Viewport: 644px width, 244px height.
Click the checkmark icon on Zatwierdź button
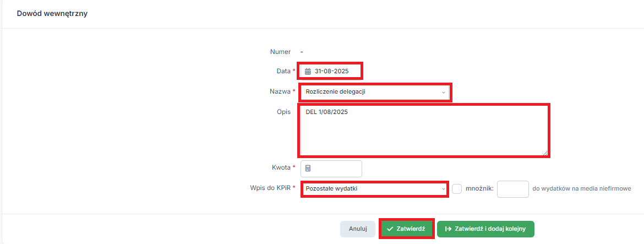[390, 229]
